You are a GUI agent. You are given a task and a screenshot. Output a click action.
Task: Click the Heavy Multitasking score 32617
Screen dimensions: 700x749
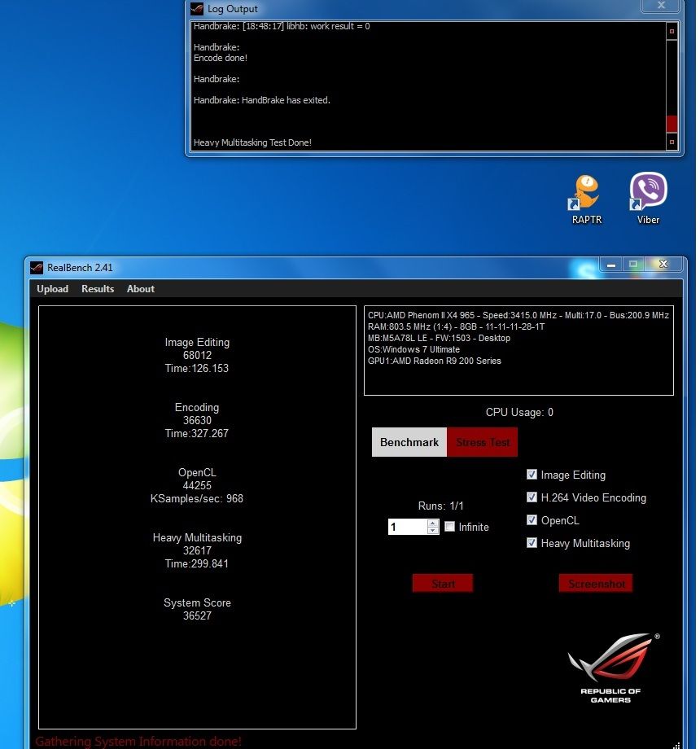197,550
